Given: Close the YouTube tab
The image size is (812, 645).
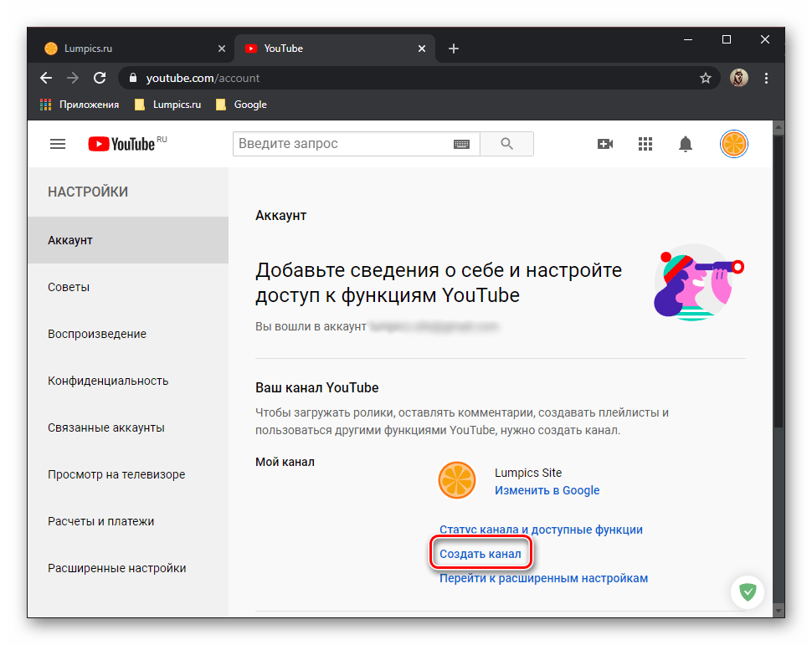Looking at the screenshot, I should click(x=422, y=49).
